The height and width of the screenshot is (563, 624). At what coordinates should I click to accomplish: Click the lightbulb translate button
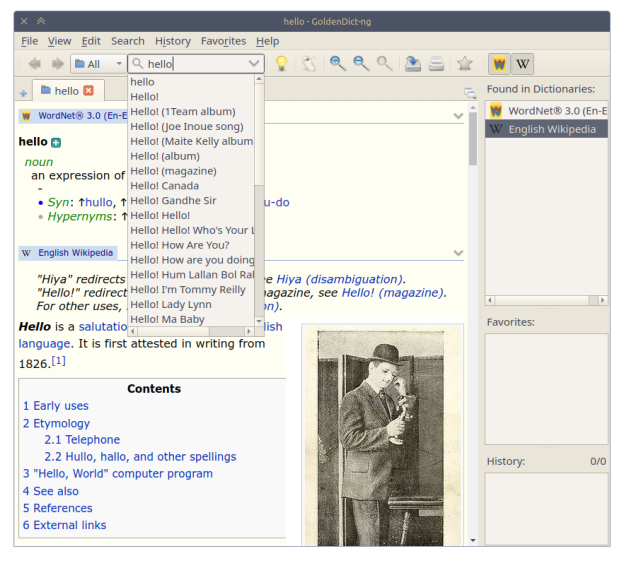click(282, 64)
